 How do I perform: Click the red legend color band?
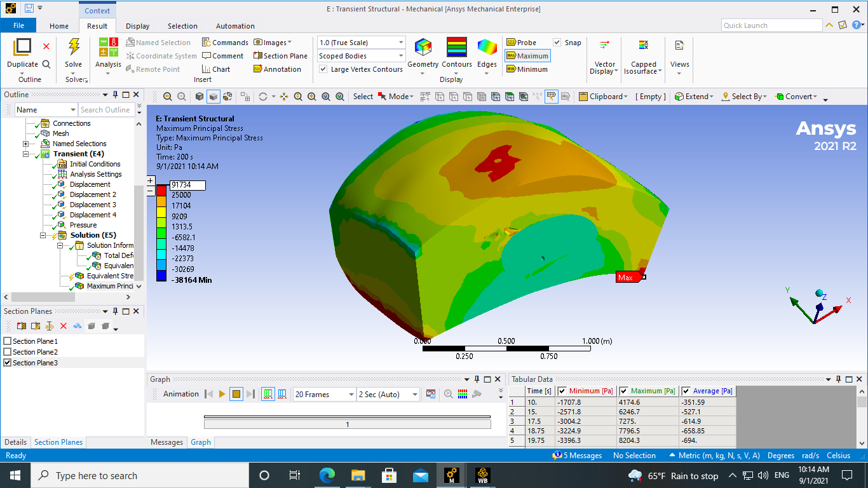coord(161,190)
